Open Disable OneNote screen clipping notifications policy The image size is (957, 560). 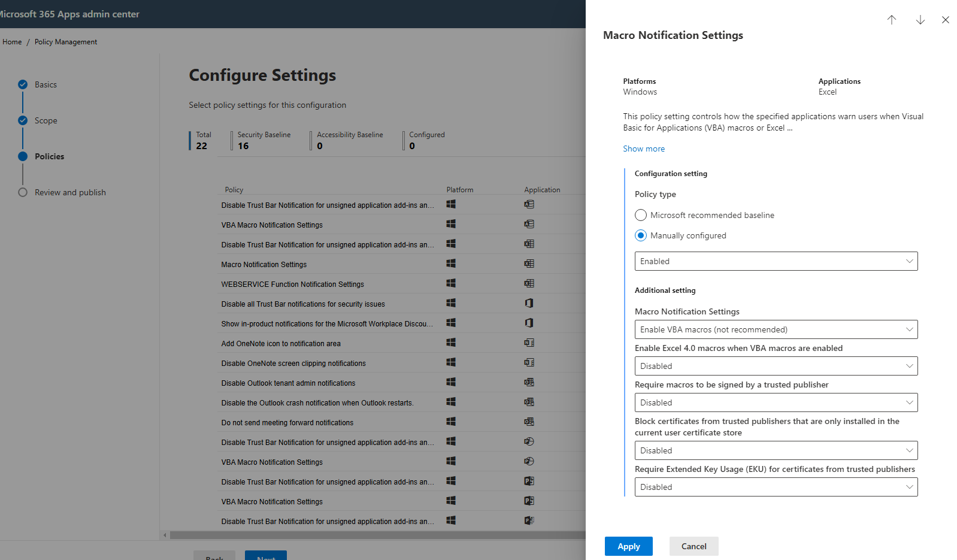click(293, 363)
